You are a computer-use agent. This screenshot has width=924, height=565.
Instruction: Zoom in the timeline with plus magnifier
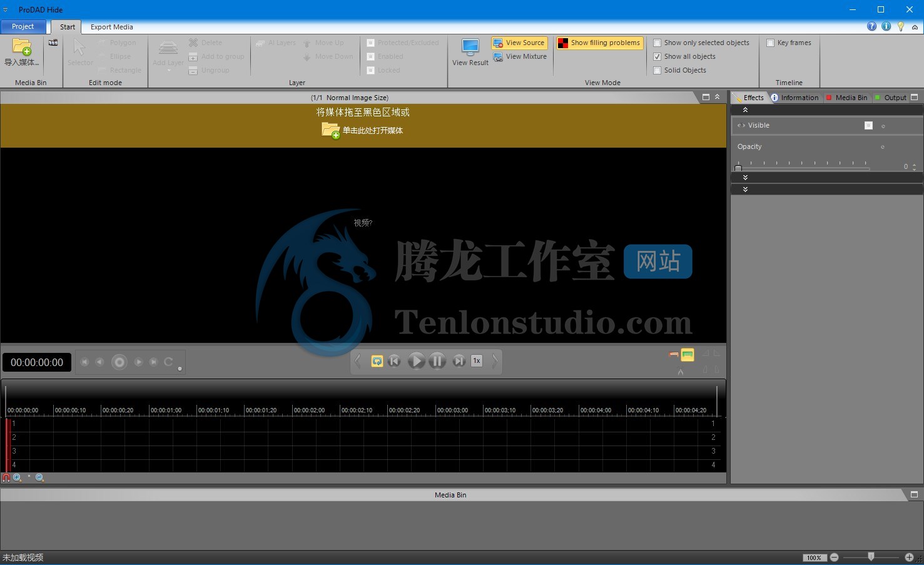point(17,477)
